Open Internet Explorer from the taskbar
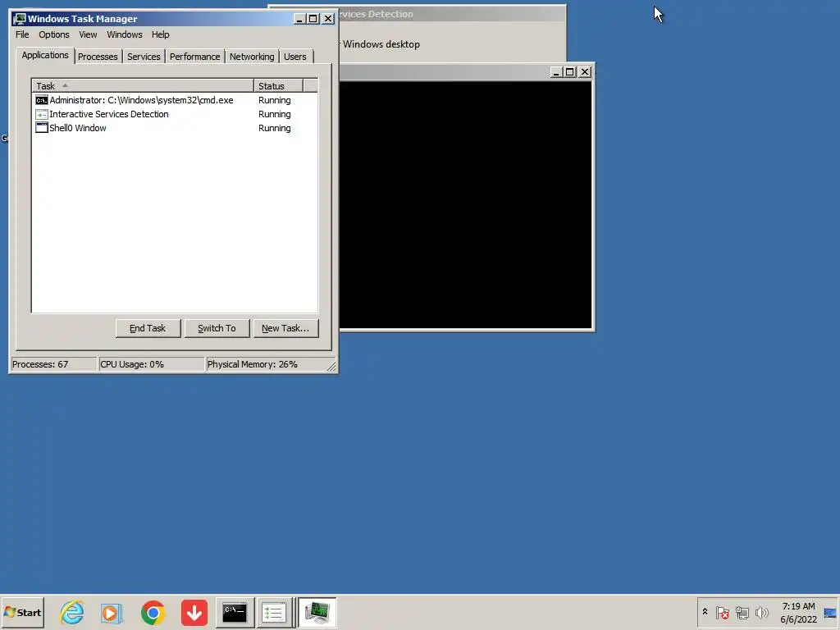Image resolution: width=840 pixels, height=630 pixels. (x=72, y=612)
